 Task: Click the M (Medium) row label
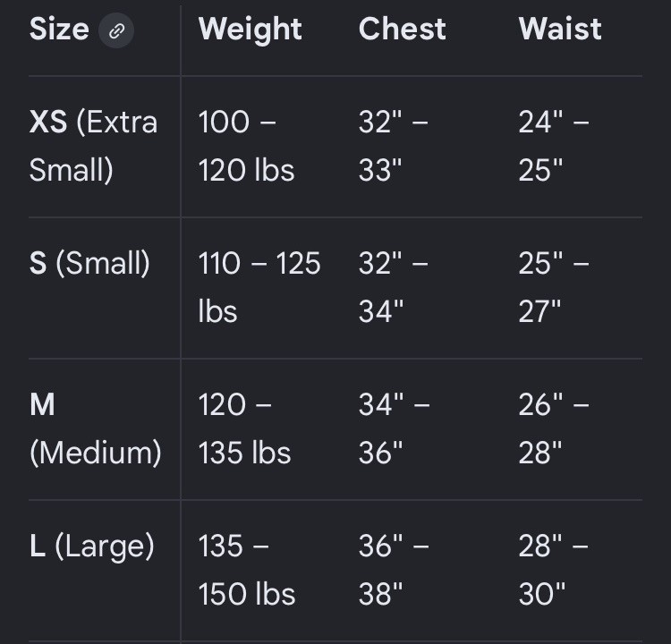point(96,428)
